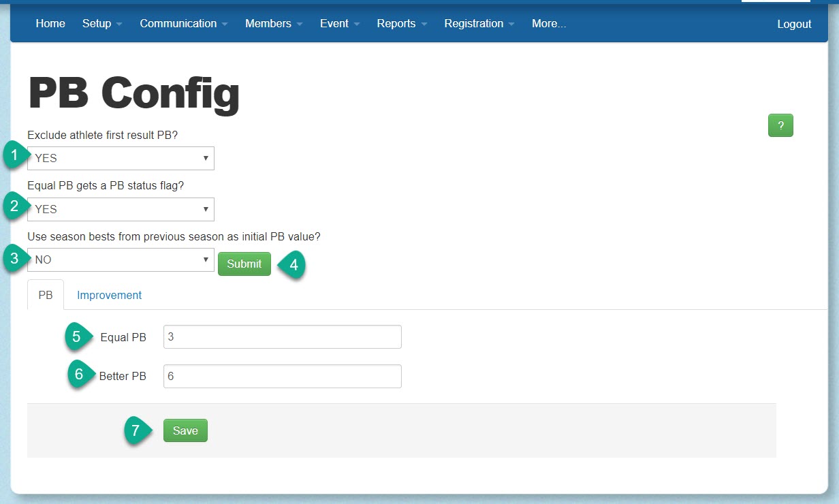839x504 pixels.
Task: Open the More... menu item
Action: coord(549,24)
